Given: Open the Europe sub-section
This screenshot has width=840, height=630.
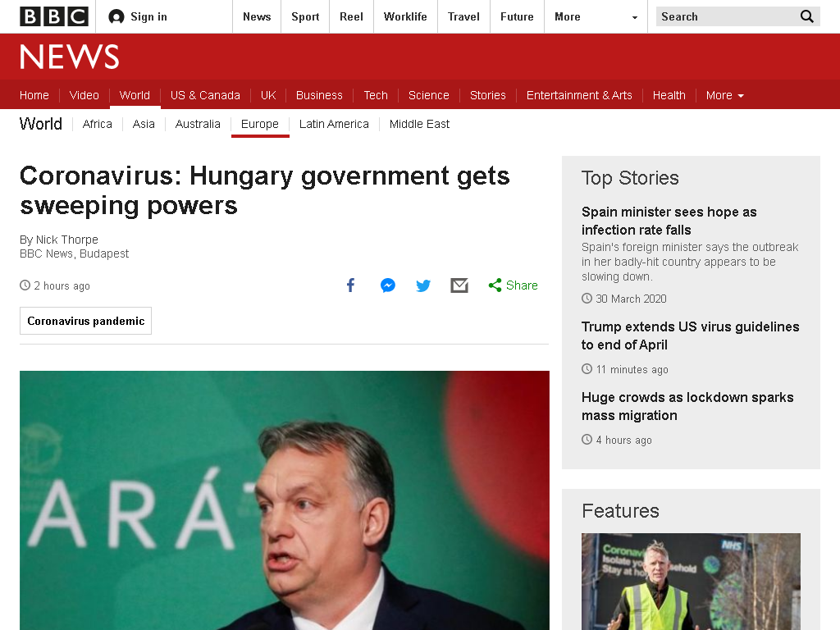Looking at the screenshot, I should click(x=260, y=125).
